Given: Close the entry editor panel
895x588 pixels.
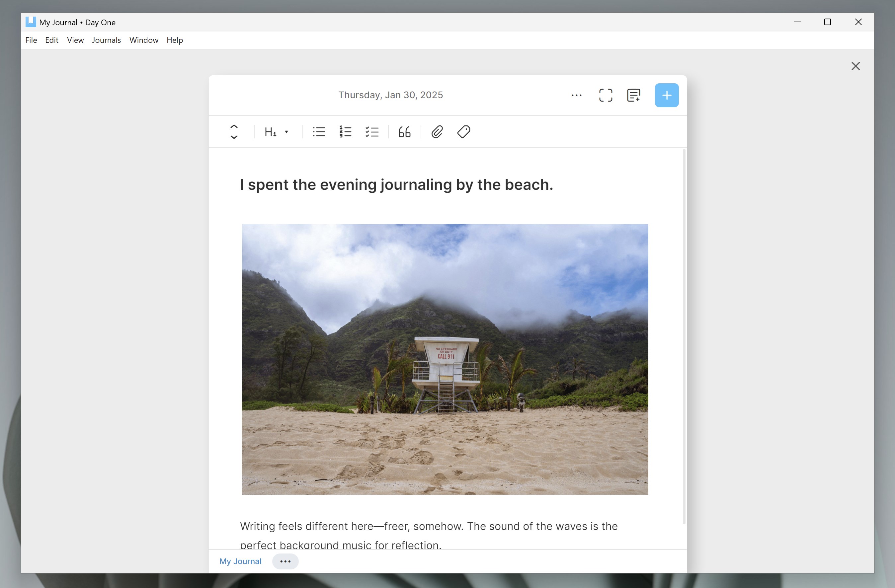Looking at the screenshot, I should pyautogui.click(x=855, y=66).
